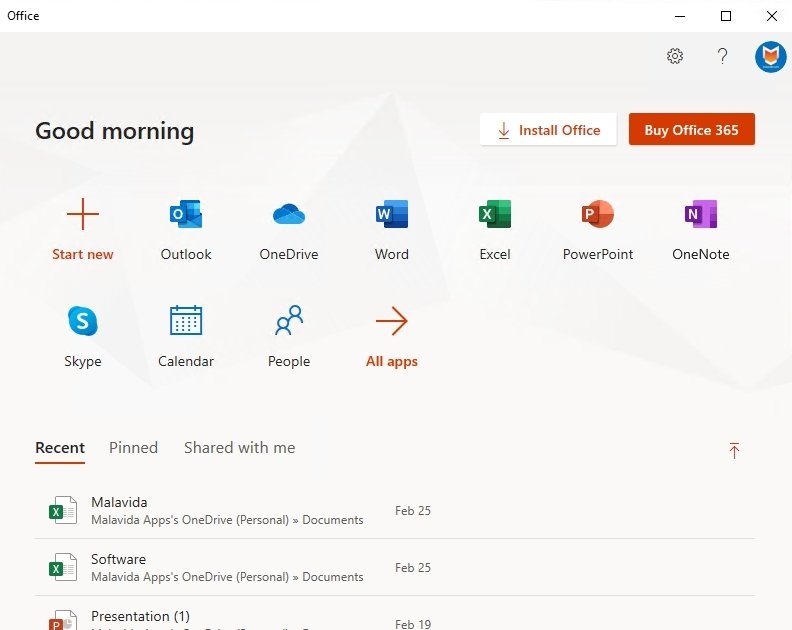Click the PowerPoint file icon for Presentation (1)
Image resolution: width=792 pixels, height=630 pixels.
[63, 620]
